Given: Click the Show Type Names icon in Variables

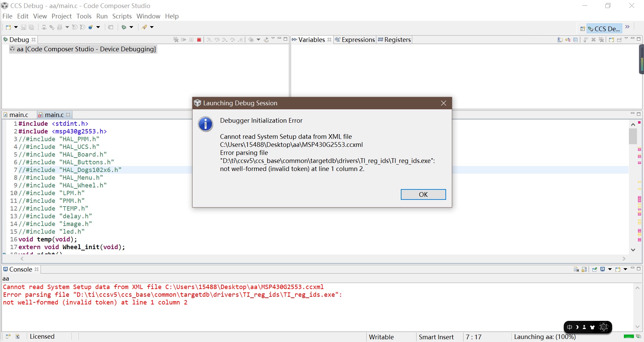Looking at the screenshot, I should coord(560,40).
